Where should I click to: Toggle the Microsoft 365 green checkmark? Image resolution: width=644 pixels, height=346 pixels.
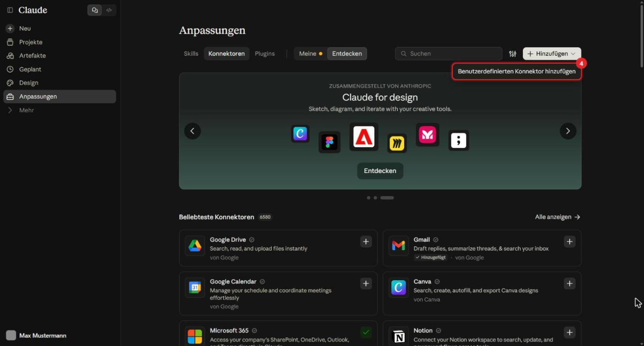pyautogui.click(x=366, y=332)
